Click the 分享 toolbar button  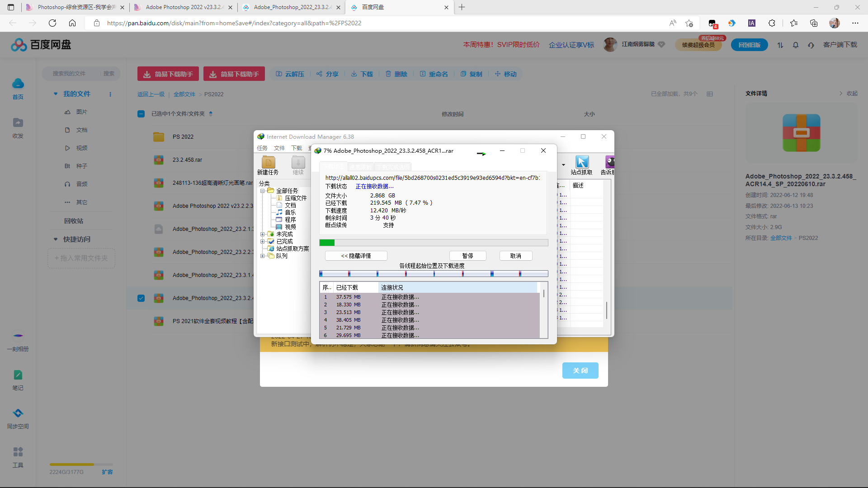(x=327, y=74)
